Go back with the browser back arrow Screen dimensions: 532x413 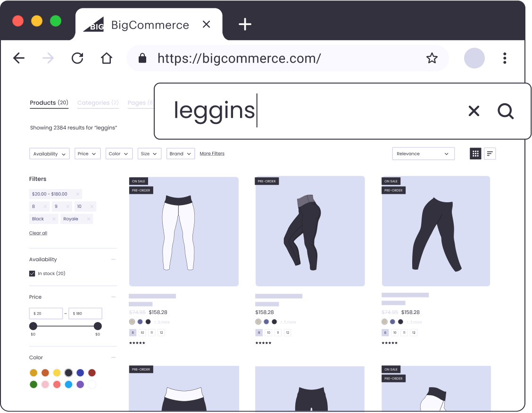19,58
